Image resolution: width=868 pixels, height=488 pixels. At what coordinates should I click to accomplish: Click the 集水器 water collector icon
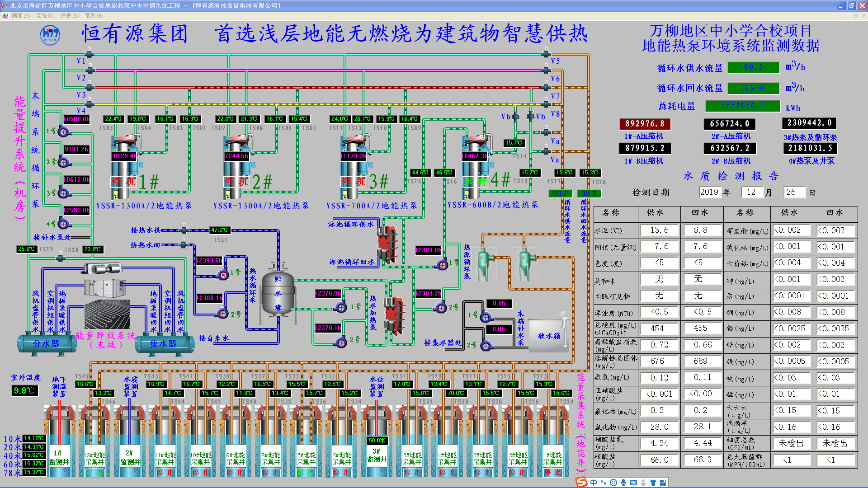pyautogui.click(x=163, y=344)
